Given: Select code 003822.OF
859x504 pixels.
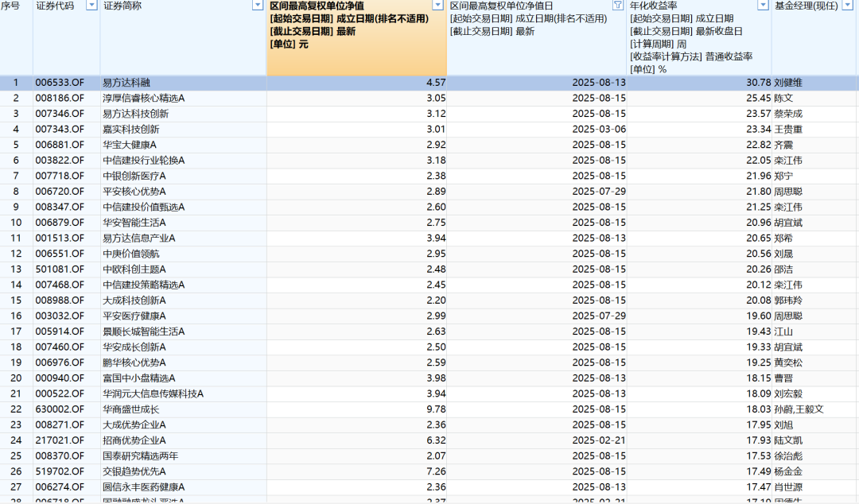Looking at the screenshot, I should click(x=60, y=161).
